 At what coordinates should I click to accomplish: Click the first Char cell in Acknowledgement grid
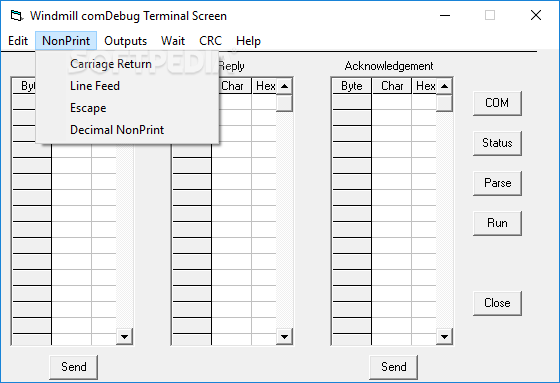coord(392,102)
